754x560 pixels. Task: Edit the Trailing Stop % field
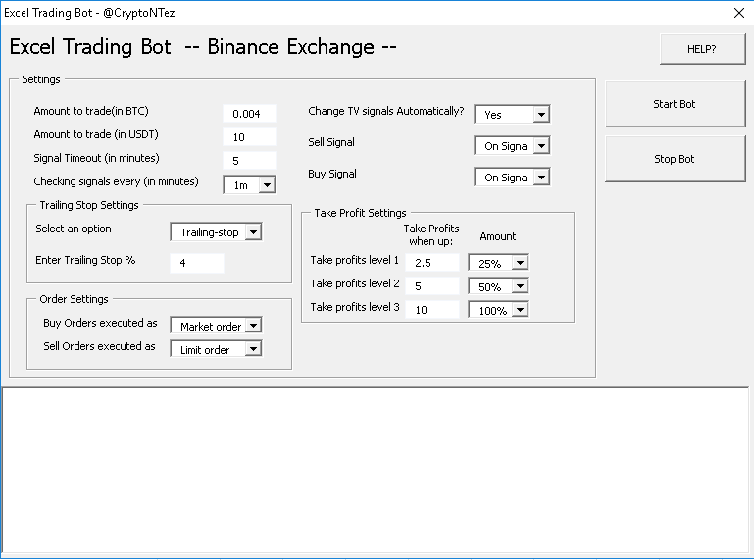197,263
